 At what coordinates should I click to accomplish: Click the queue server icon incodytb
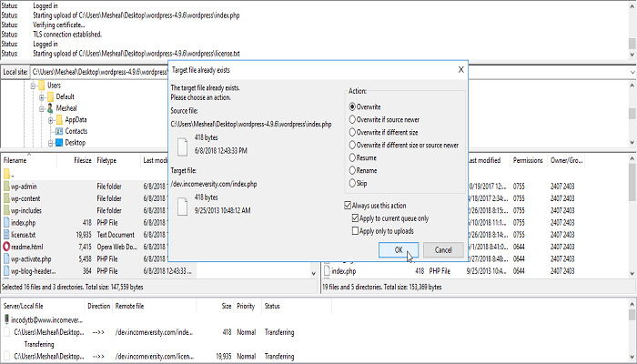pos(6,320)
